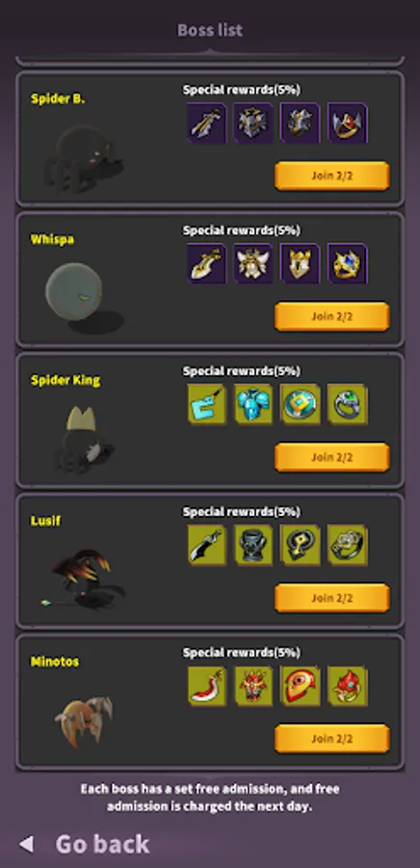Screen dimensions: 420x868
Task: Tap Minotos' red curved sword reward
Action: (x=207, y=686)
